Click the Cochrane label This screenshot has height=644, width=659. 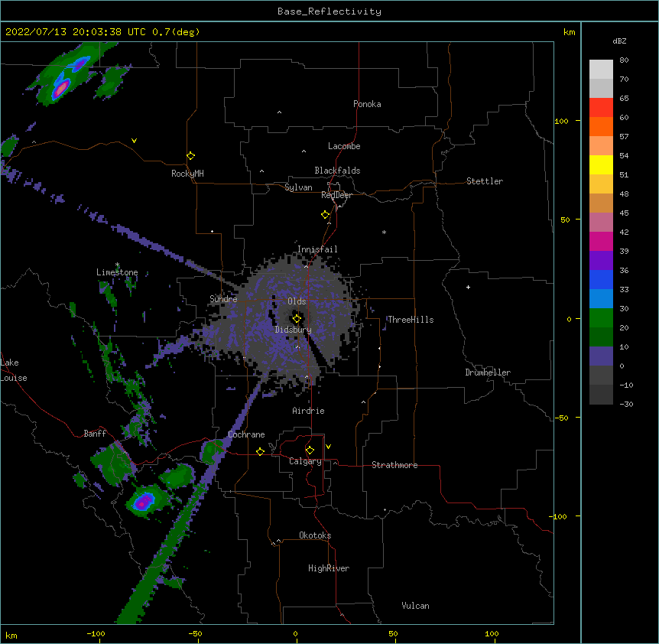246,434
